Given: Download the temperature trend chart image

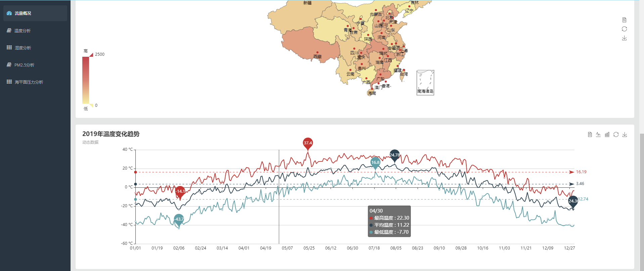Looking at the screenshot, I should click(625, 134).
